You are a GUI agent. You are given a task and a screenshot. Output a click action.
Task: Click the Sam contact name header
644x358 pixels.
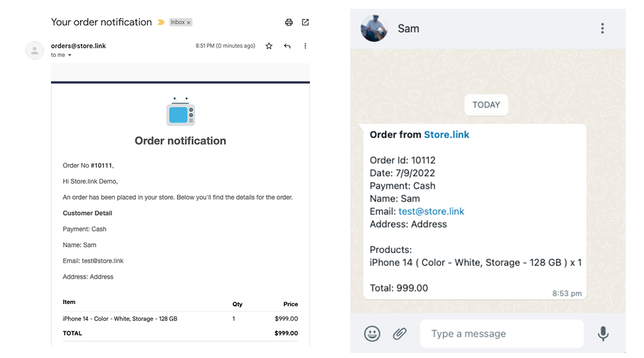coord(408,28)
